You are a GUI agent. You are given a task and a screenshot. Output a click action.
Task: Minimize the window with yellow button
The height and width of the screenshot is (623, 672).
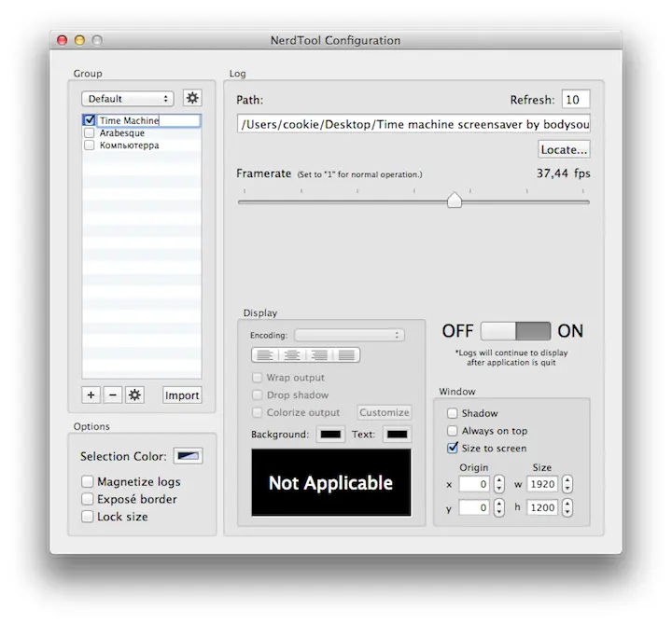click(79, 40)
